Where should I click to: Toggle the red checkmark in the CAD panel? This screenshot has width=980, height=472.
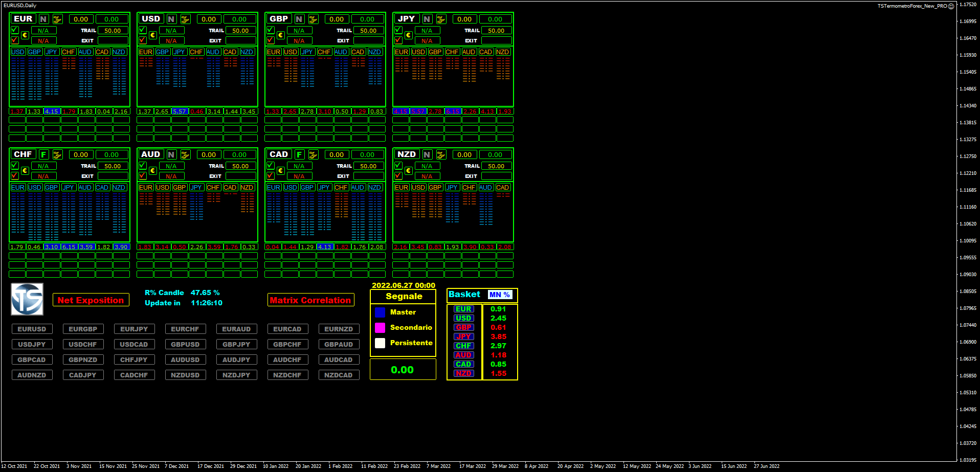(x=270, y=175)
